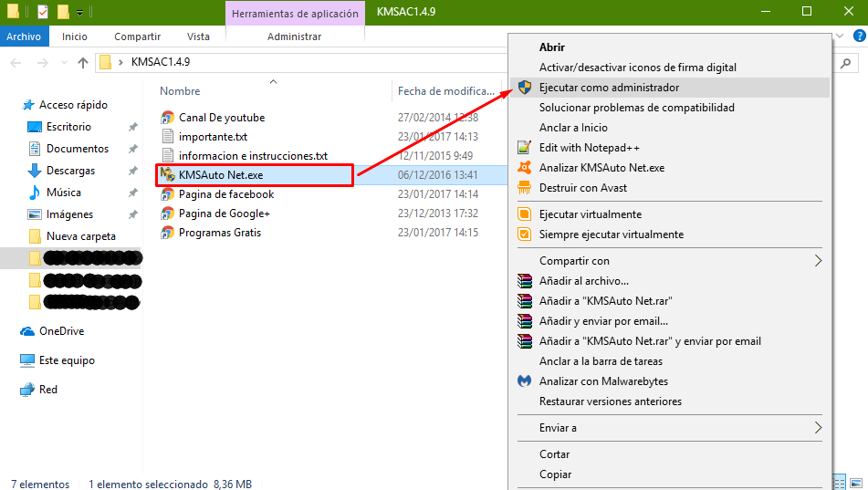868x490 pixels.
Task: Click the pin icon beside Descargas
Action: click(x=133, y=171)
